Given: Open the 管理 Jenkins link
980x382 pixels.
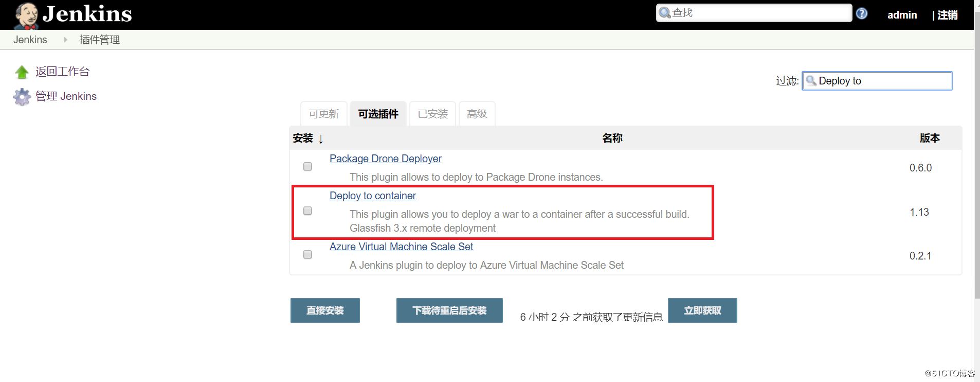Looking at the screenshot, I should coord(66,96).
